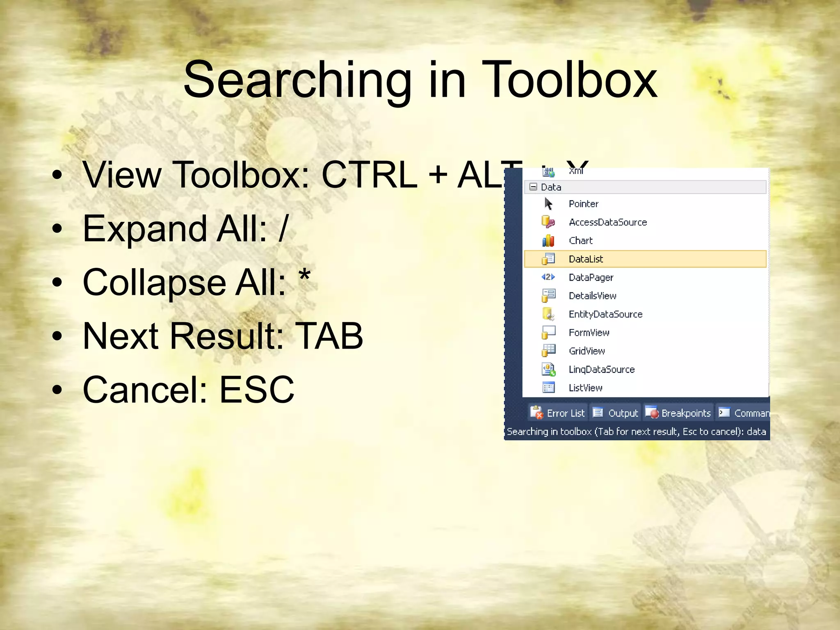The height and width of the screenshot is (630, 840).
Task: Click the Breakpoints tab icon
Action: point(652,412)
